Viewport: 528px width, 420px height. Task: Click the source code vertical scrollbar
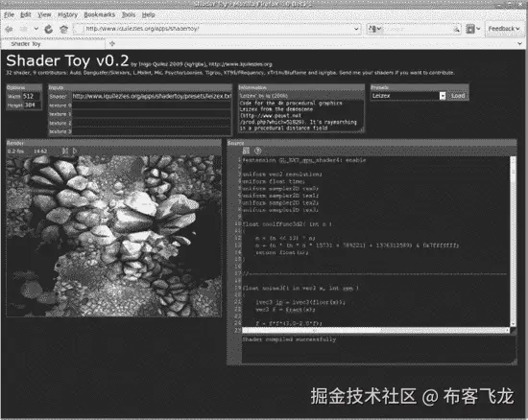pyautogui.click(x=514, y=242)
